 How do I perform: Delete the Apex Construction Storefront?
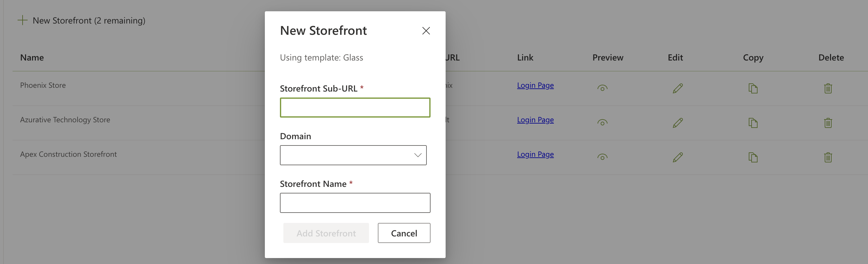click(828, 157)
